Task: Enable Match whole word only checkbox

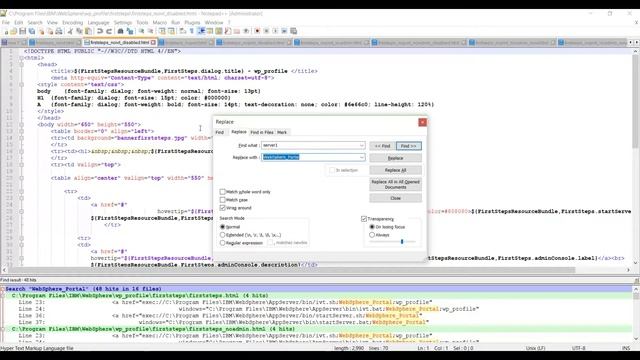Action: tap(222, 191)
